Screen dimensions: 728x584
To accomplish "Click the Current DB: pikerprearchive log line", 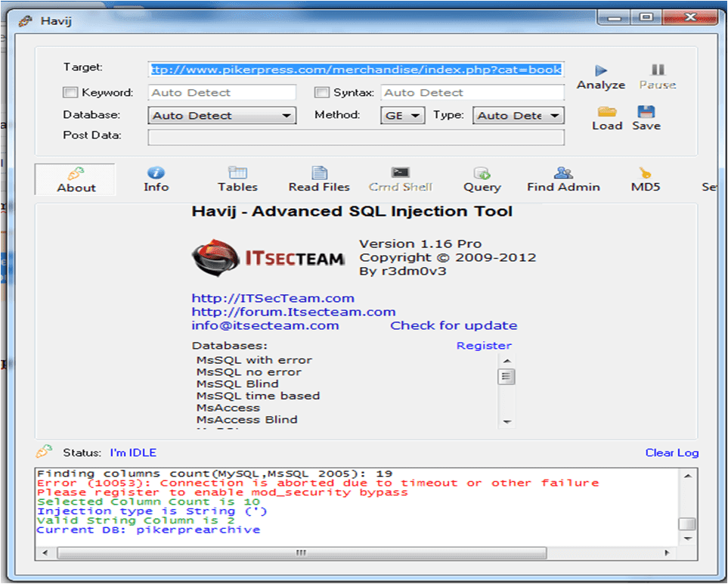I will (148, 530).
